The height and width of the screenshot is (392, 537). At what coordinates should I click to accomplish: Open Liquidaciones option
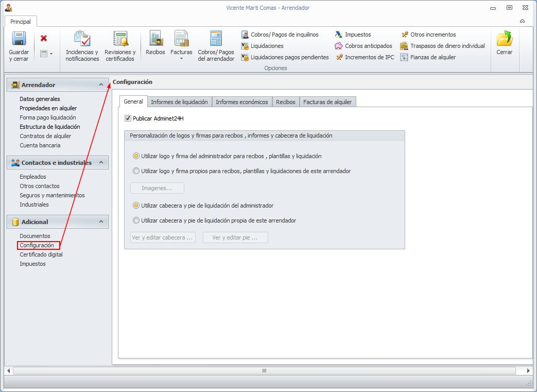coord(263,46)
